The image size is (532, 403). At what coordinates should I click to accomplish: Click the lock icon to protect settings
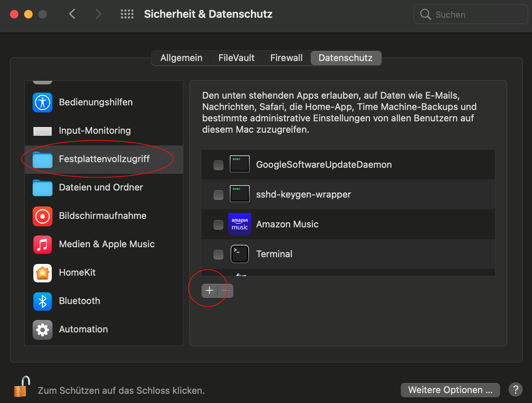22,387
